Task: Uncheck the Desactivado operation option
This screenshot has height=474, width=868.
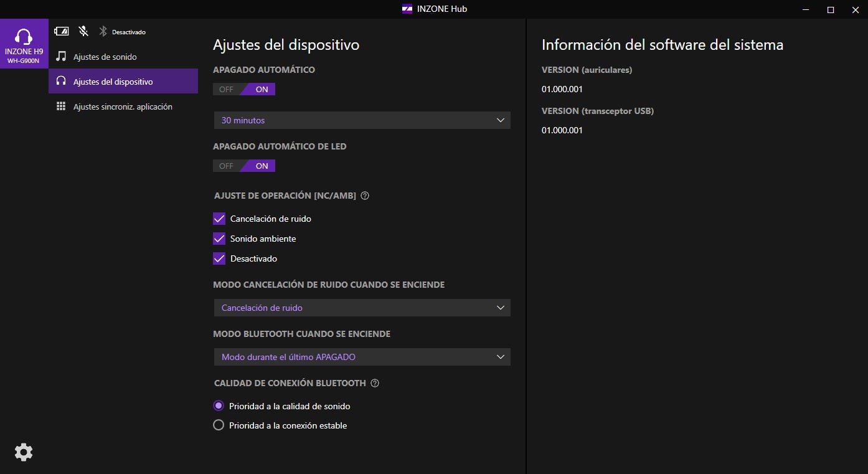Action: pyautogui.click(x=219, y=258)
